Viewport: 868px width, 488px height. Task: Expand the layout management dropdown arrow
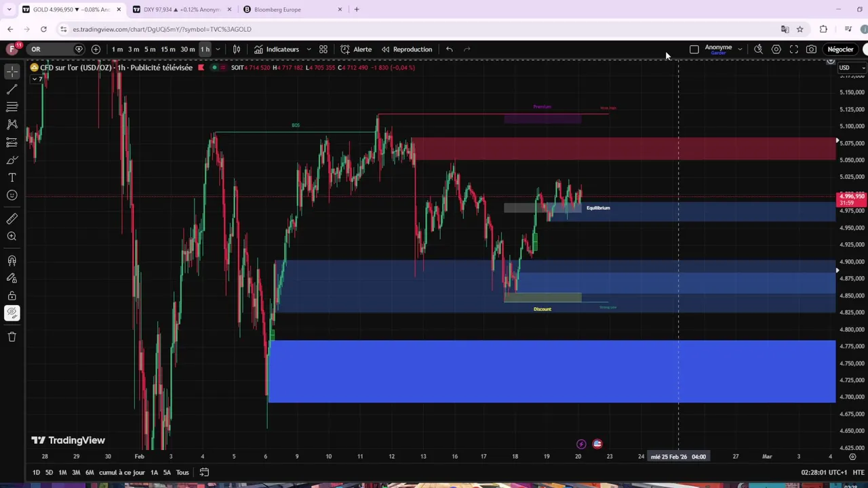point(740,49)
